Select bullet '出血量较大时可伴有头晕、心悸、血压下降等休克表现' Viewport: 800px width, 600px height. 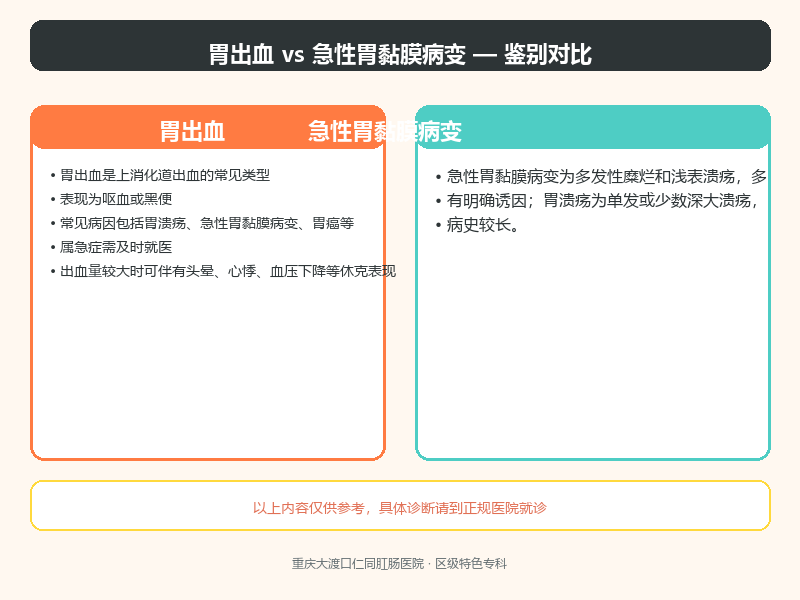(x=223, y=271)
